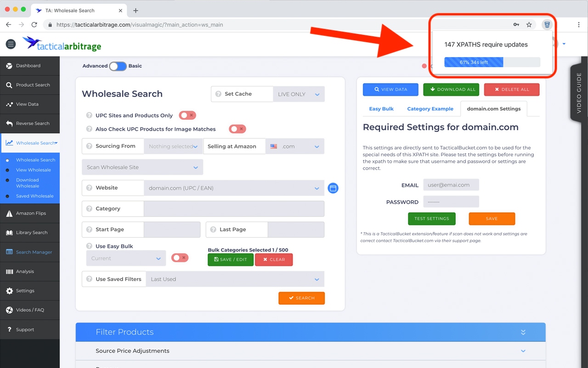
Task: Open the Website domain.com dropdown
Action: click(x=234, y=188)
